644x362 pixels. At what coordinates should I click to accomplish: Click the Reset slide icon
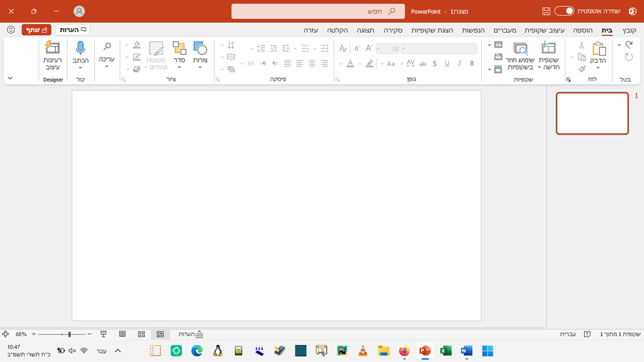pyautogui.click(x=498, y=57)
